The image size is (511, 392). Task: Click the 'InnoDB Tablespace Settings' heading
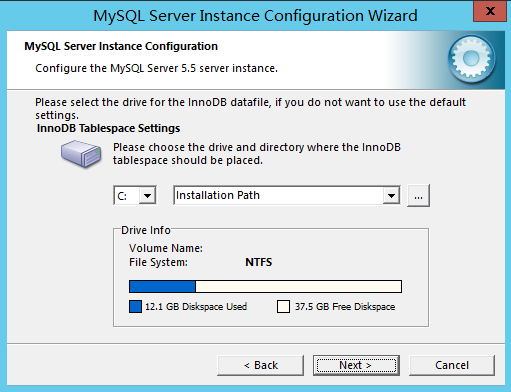(108, 128)
